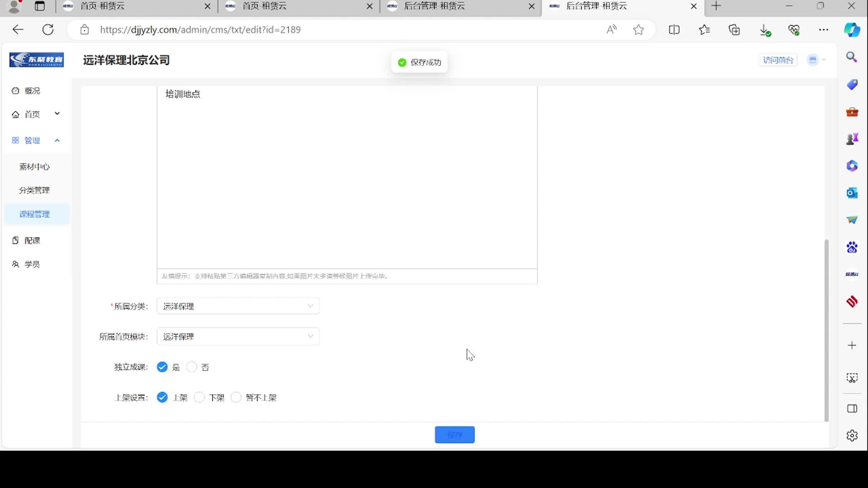Open Outlook icon in Edge sidebar
868x488 pixels.
852,193
